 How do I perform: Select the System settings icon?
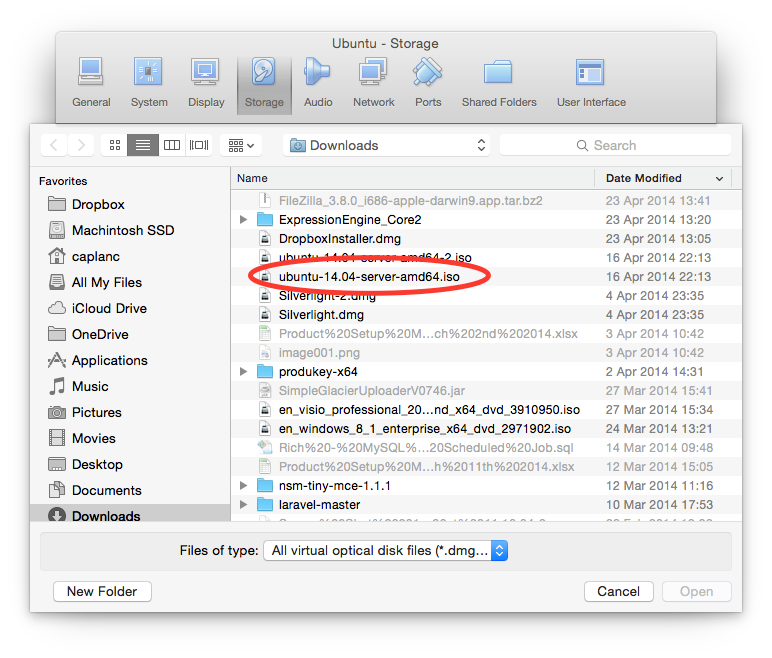point(148,73)
